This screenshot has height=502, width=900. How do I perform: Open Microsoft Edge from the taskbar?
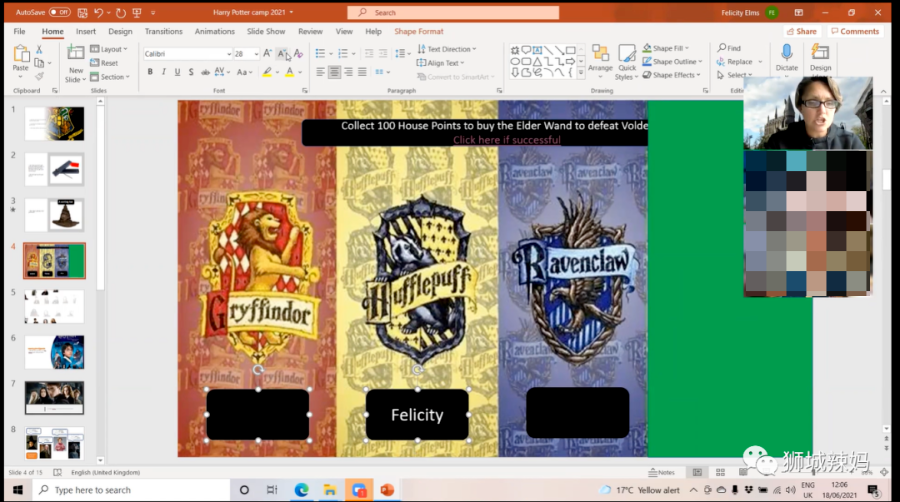(x=301, y=490)
